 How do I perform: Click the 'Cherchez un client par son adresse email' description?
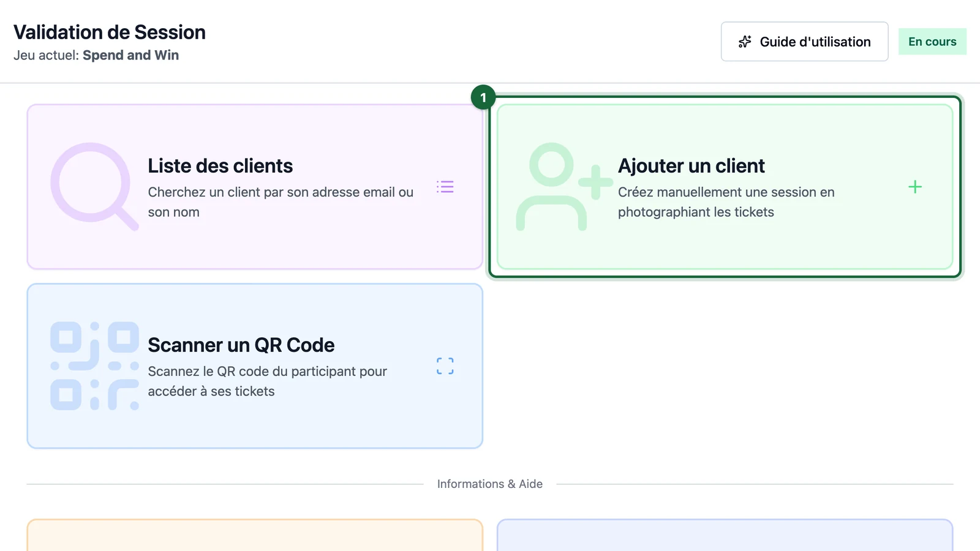point(281,202)
